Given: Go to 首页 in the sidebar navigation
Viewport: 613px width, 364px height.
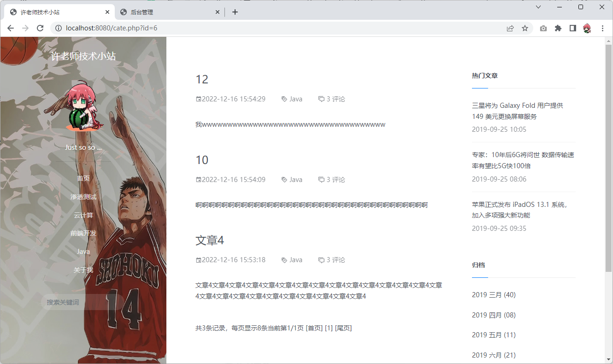Looking at the screenshot, I should click(x=83, y=178).
